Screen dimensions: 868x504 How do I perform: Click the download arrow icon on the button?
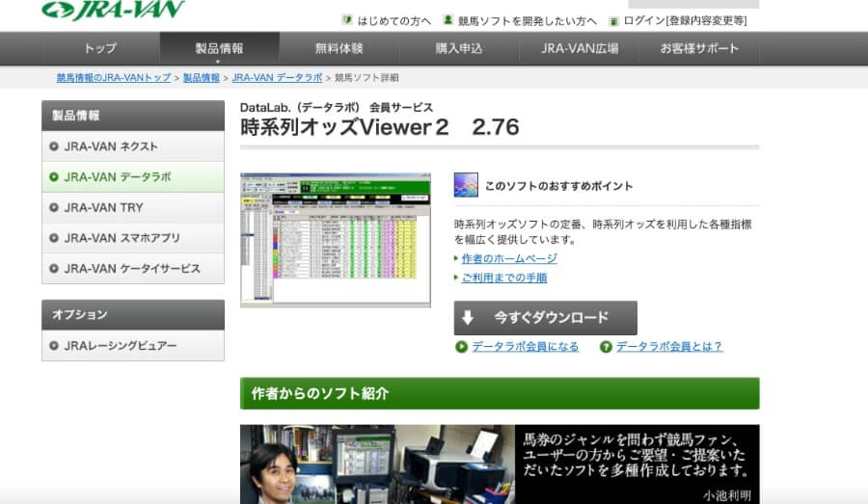click(468, 318)
